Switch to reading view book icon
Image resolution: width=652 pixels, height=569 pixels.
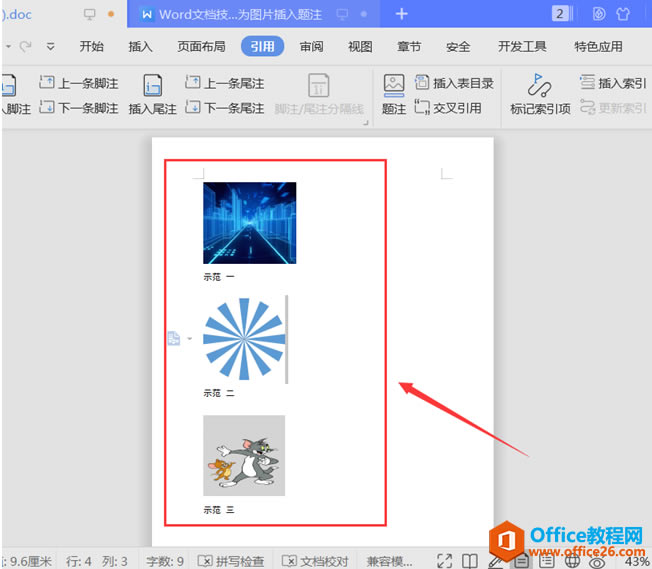470,561
